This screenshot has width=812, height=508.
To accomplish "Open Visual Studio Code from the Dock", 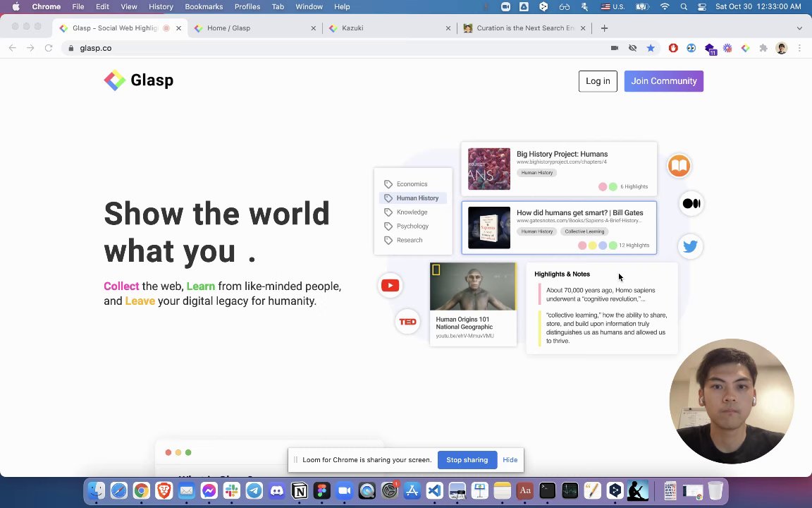I will click(x=434, y=490).
